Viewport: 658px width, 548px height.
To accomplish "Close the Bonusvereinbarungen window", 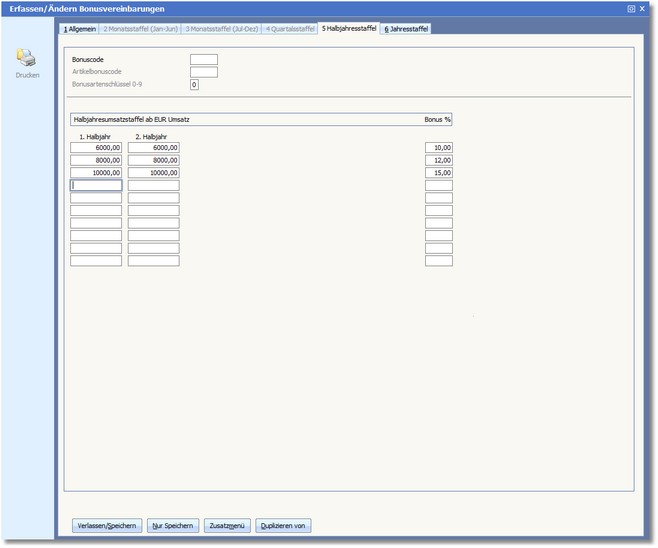I will click(642, 8).
